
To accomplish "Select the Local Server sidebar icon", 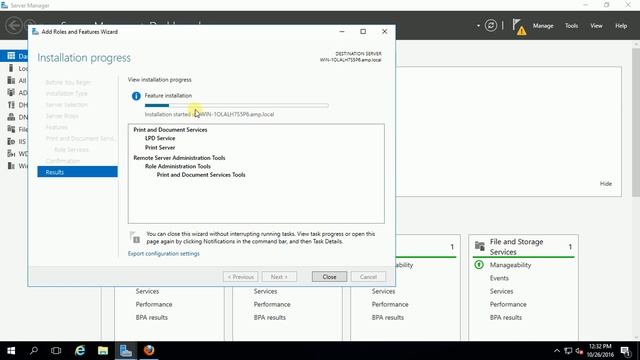I will (11, 68).
